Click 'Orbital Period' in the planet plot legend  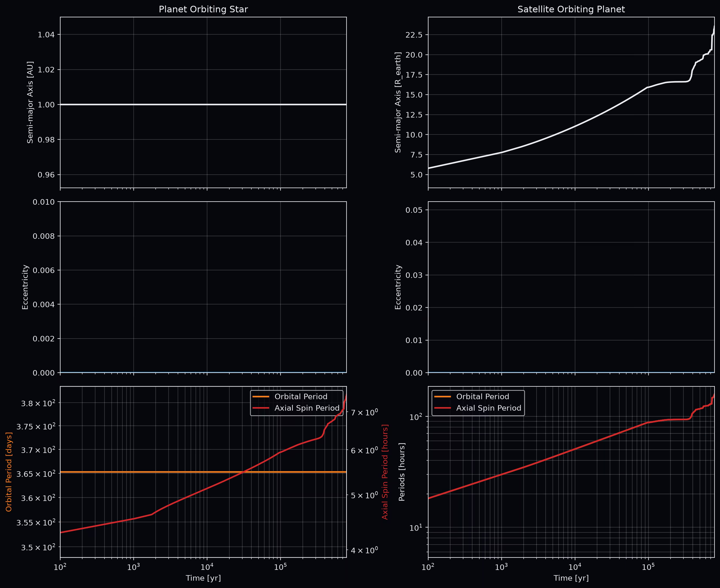[x=301, y=397]
